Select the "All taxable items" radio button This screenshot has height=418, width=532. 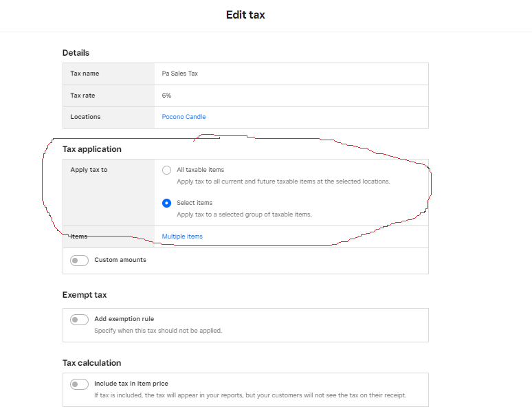166,170
